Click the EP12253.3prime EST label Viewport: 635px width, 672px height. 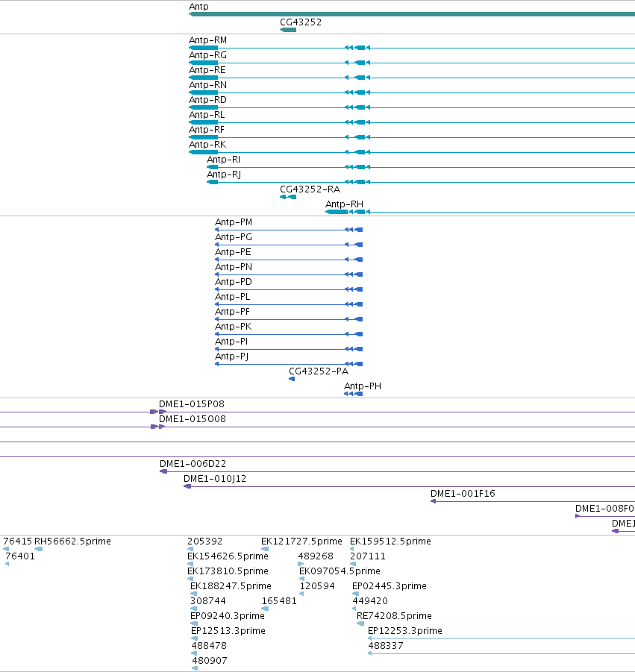[405, 631]
